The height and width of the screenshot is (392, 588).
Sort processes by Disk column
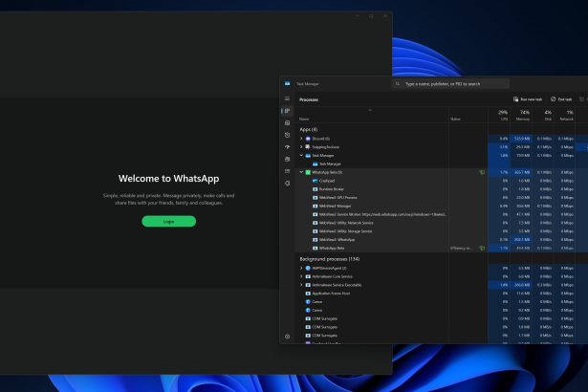click(x=548, y=115)
